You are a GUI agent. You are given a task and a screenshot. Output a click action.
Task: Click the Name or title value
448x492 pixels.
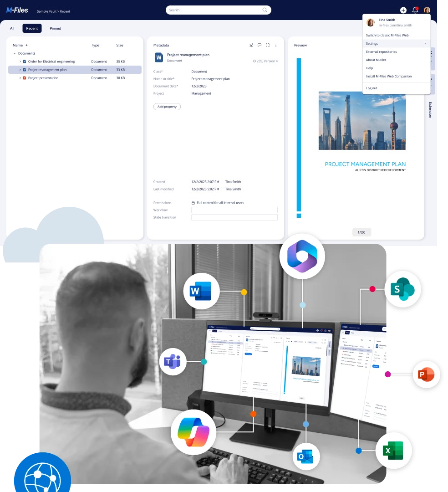211,79
